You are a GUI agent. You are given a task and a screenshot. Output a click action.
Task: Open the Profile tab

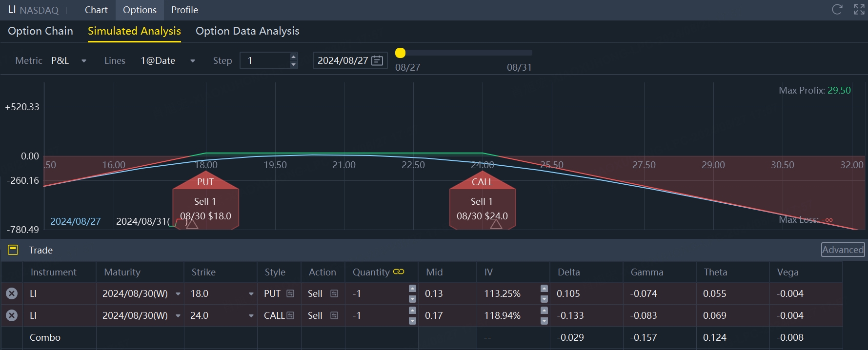tap(184, 10)
